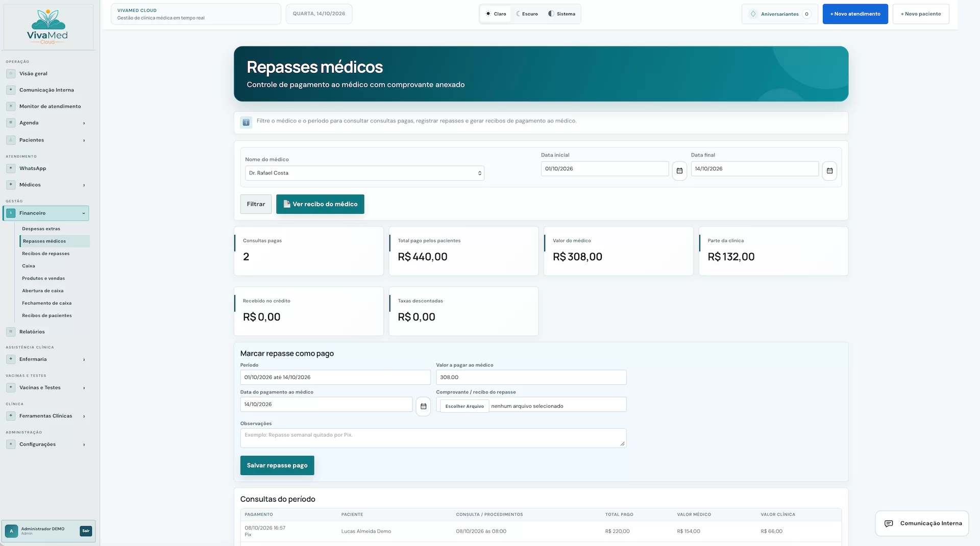This screenshot has width=980, height=546.
Task: Switch theme to Sistema
Action: (x=561, y=14)
